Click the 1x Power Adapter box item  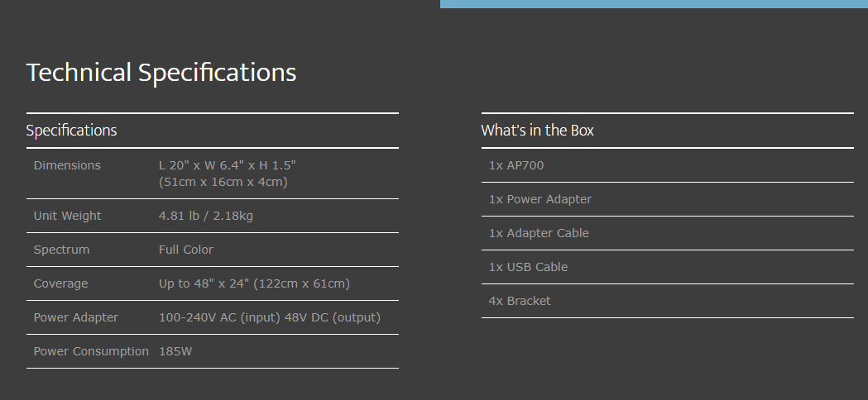(x=540, y=199)
